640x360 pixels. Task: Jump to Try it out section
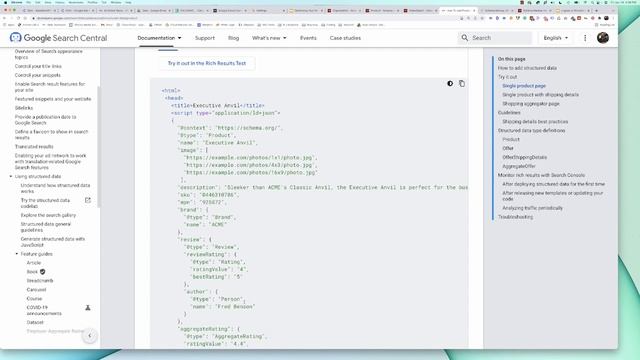tap(507, 77)
